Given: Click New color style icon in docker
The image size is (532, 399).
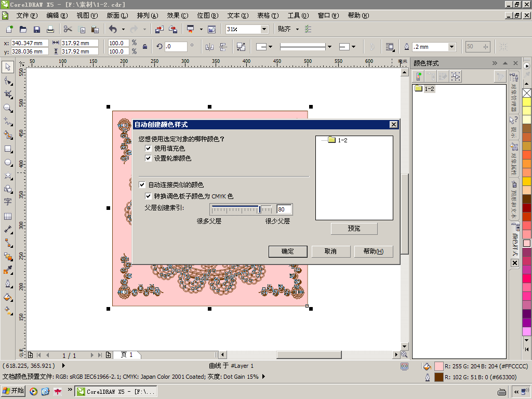Looking at the screenshot, I should (419, 76).
